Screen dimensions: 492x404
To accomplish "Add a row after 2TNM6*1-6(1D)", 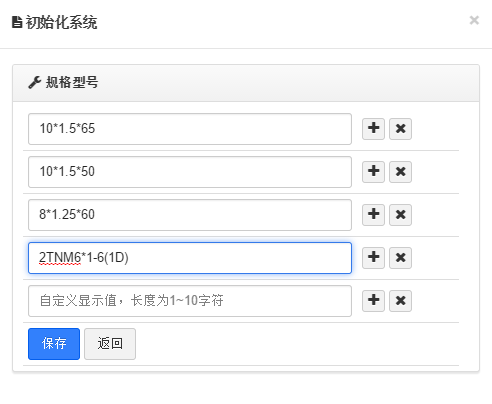I will click(373, 258).
